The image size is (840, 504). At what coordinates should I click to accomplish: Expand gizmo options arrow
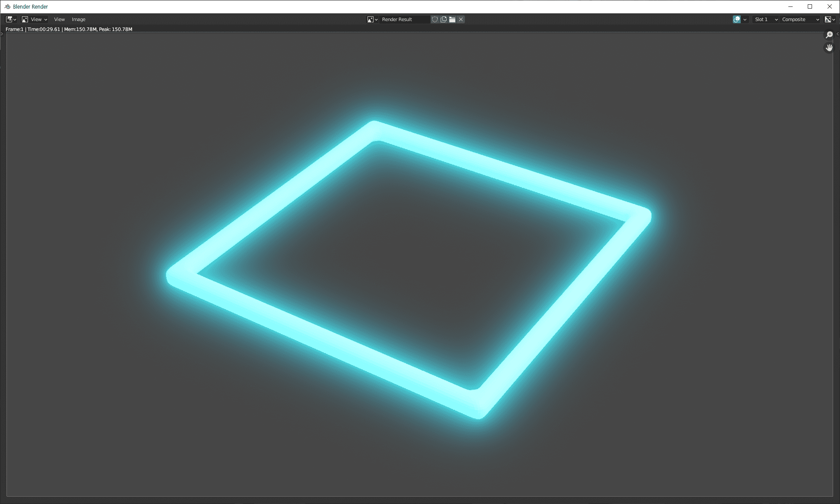(745, 19)
